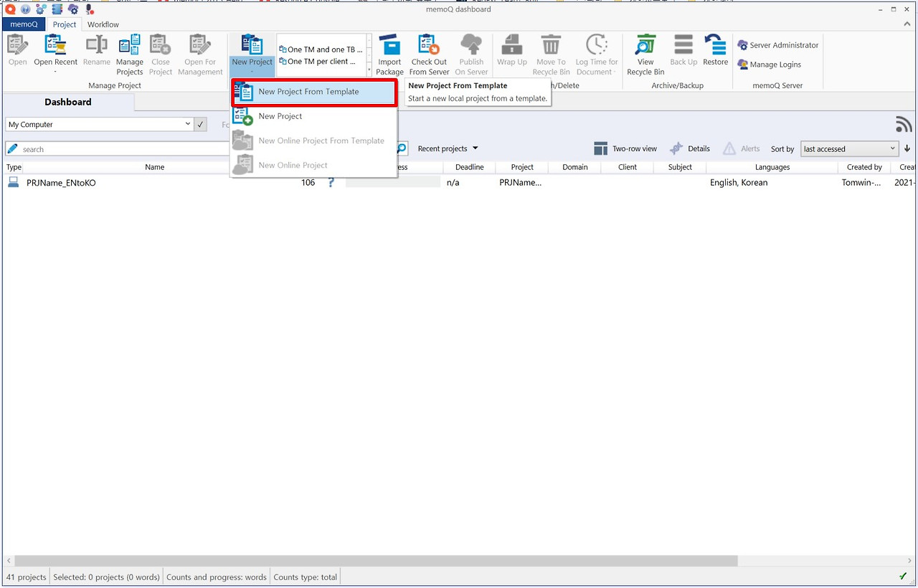Viewport: 918px width, 588px height.
Task: Click the memoQ logo icon in quick access bar
Action: tap(10, 9)
